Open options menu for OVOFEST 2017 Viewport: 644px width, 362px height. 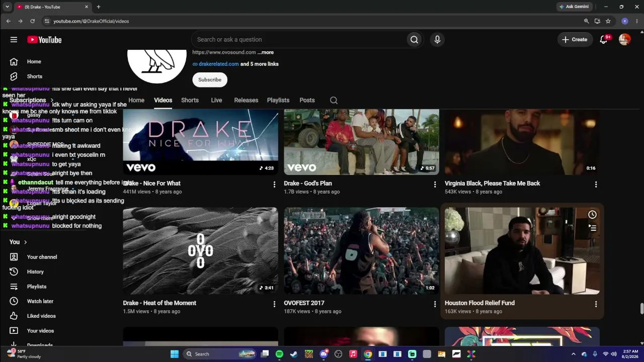tap(435, 304)
